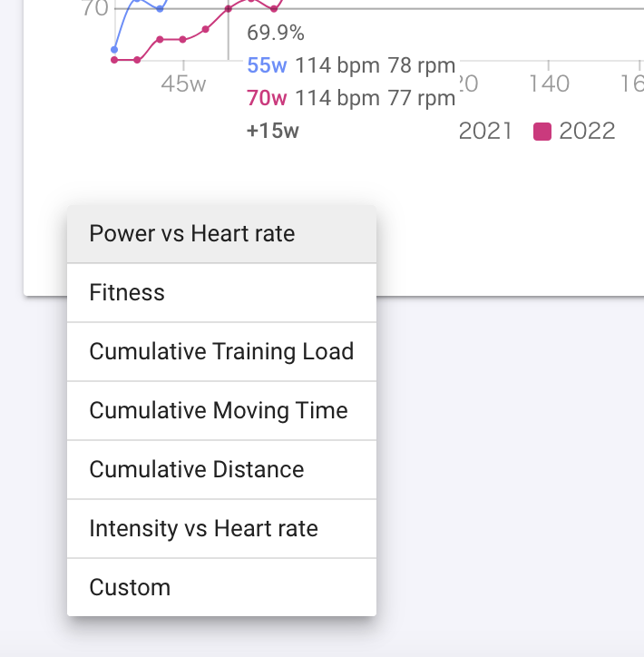This screenshot has height=657, width=644.
Task: Click the 140 x-axis tick label
Action: tap(548, 84)
